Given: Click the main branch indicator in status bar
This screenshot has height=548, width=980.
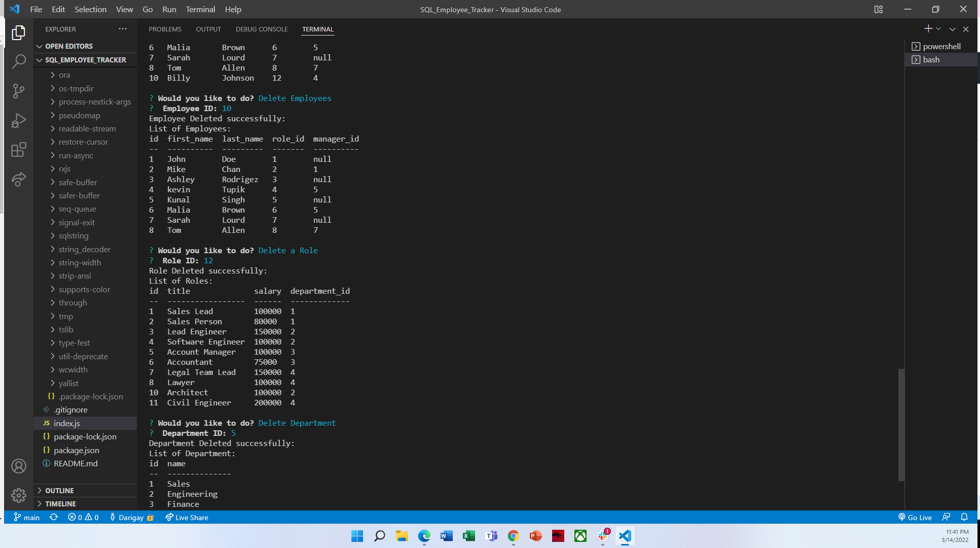Looking at the screenshot, I should (26, 517).
